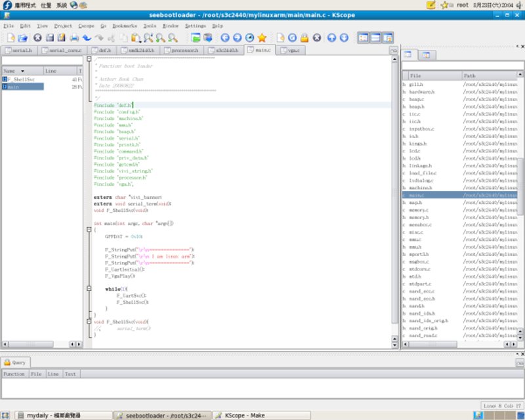The height and width of the screenshot is (420, 525).
Task: Toggle the middle view panel button in the toolbar
Action: 375,38
